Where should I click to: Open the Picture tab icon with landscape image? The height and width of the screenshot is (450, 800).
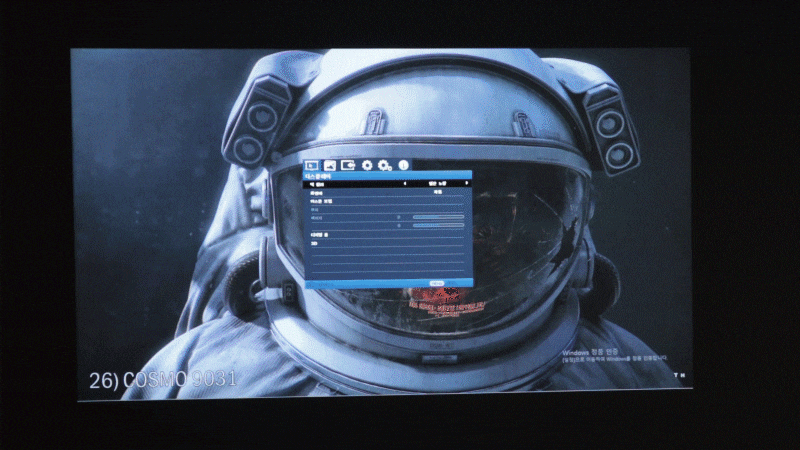click(x=330, y=165)
